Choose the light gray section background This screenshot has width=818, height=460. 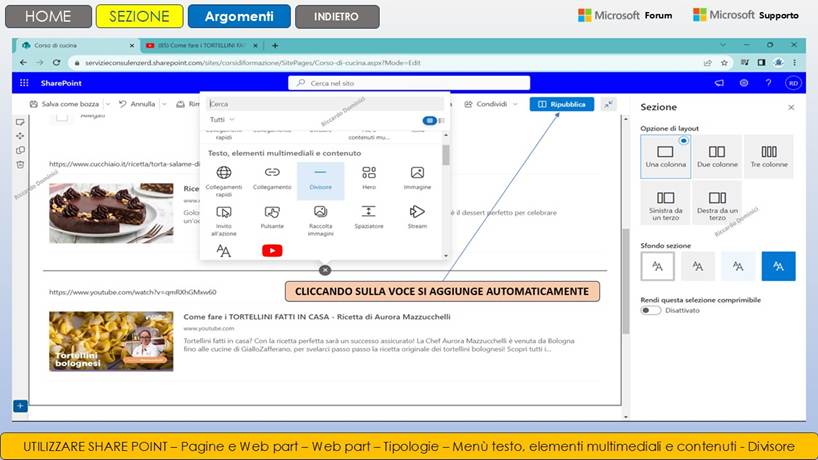tap(697, 267)
